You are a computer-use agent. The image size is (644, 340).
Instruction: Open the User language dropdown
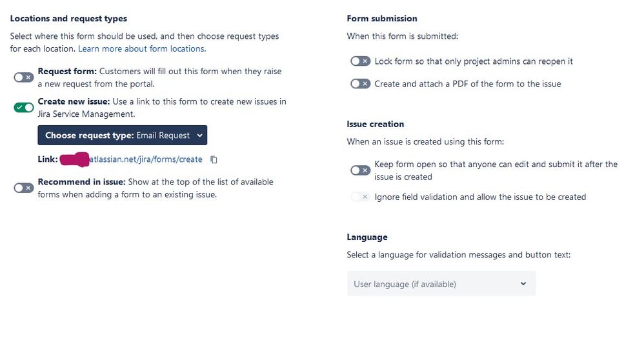[441, 284]
